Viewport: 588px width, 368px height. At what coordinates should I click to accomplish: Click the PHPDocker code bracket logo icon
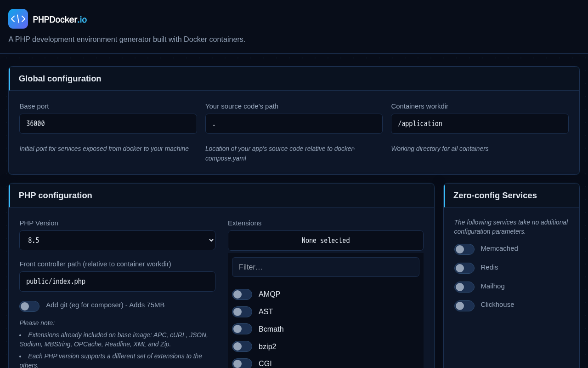click(x=18, y=19)
